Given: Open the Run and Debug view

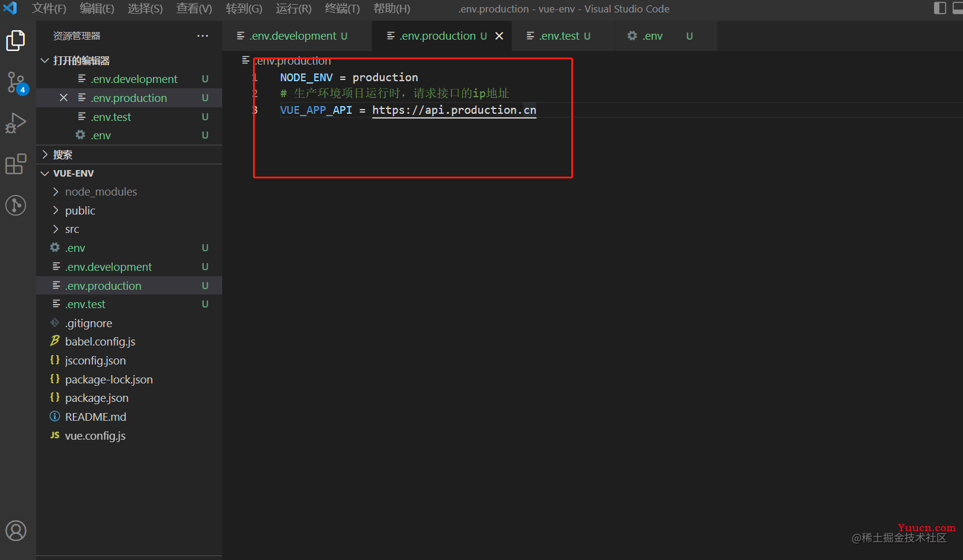Looking at the screenshot, I should [x=15, y=123].
